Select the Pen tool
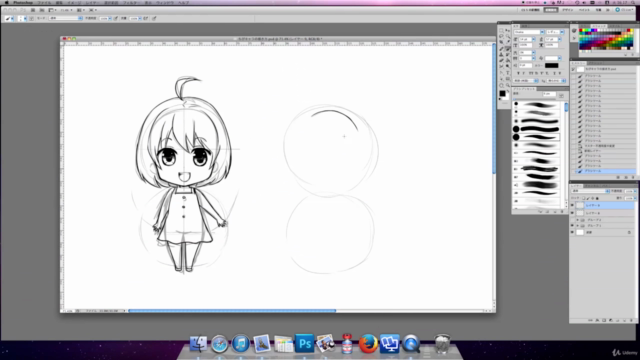Screen dimensions: 640x360 pos(501,72)
